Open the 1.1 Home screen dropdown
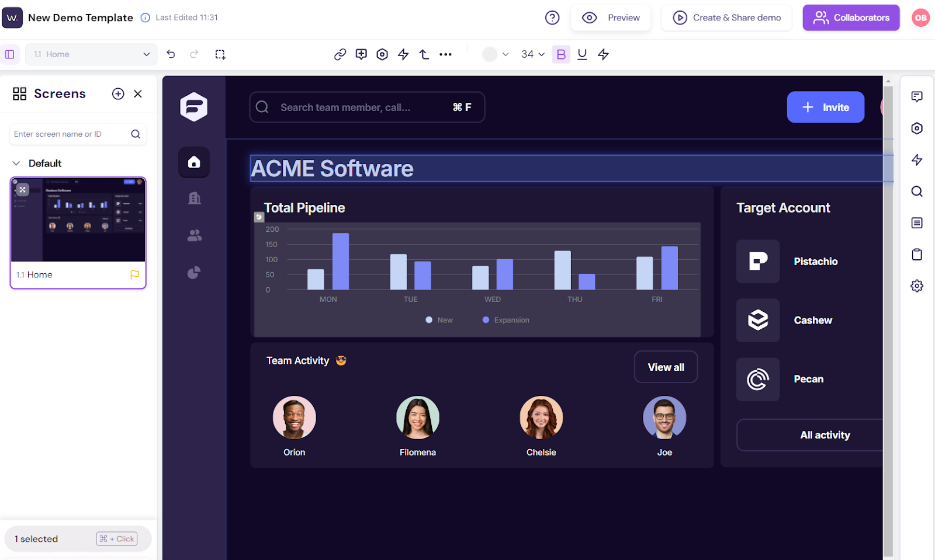The height and width of the screenshot is (560, 935). point(91,54)
